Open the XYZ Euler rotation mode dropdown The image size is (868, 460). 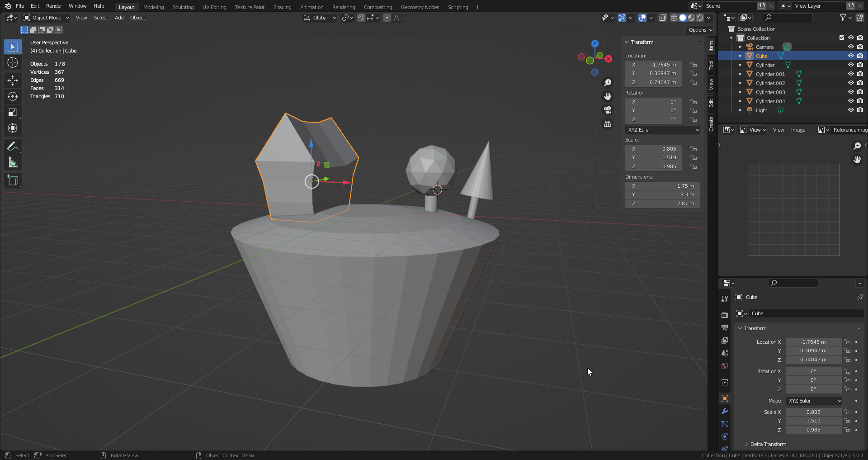pos(663,130)
